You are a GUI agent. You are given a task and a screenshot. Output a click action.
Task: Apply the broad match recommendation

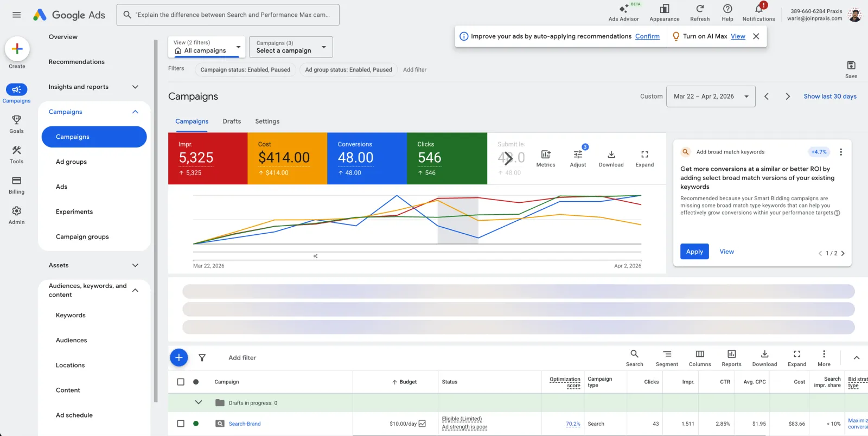click(x=694, y=252)
